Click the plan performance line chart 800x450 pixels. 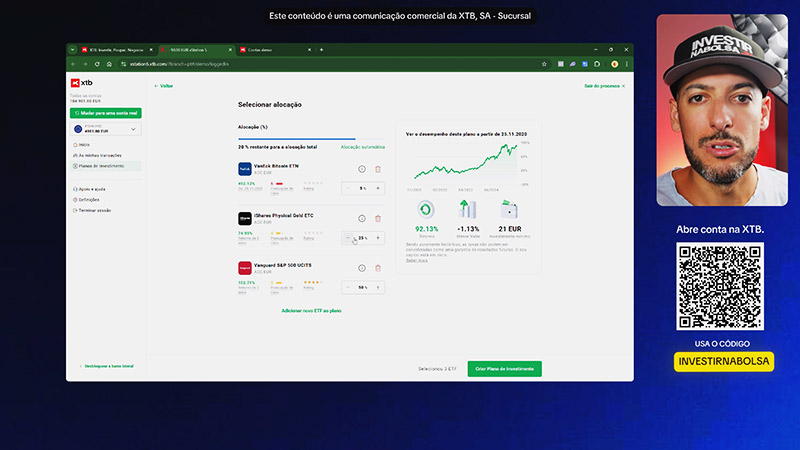point(467,163)
